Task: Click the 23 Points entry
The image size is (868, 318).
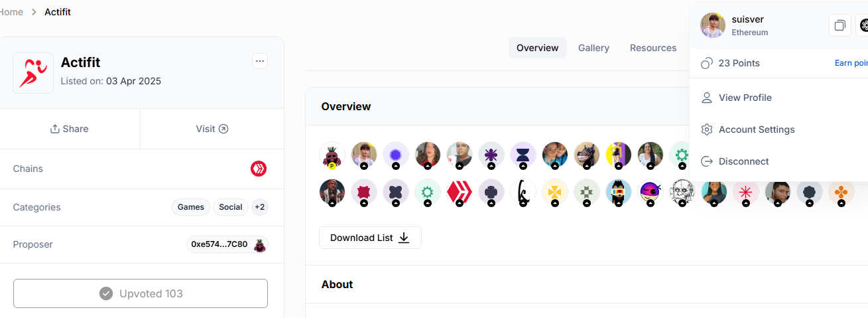Action: [730, 63]
